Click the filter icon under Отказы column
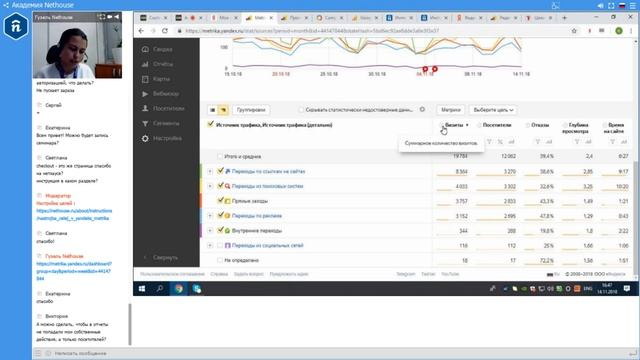Screen dimensions: 640x360 tap(538, 142)
